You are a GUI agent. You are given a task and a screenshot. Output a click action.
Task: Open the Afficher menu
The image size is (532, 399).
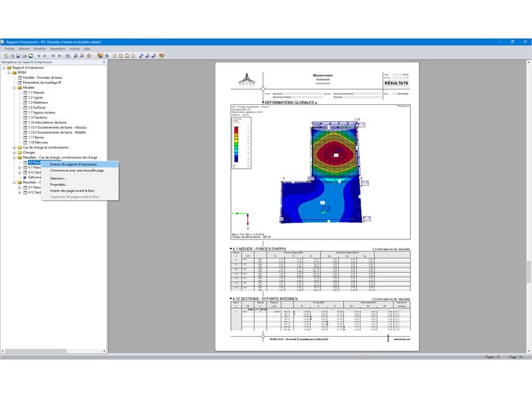(24, 49)
